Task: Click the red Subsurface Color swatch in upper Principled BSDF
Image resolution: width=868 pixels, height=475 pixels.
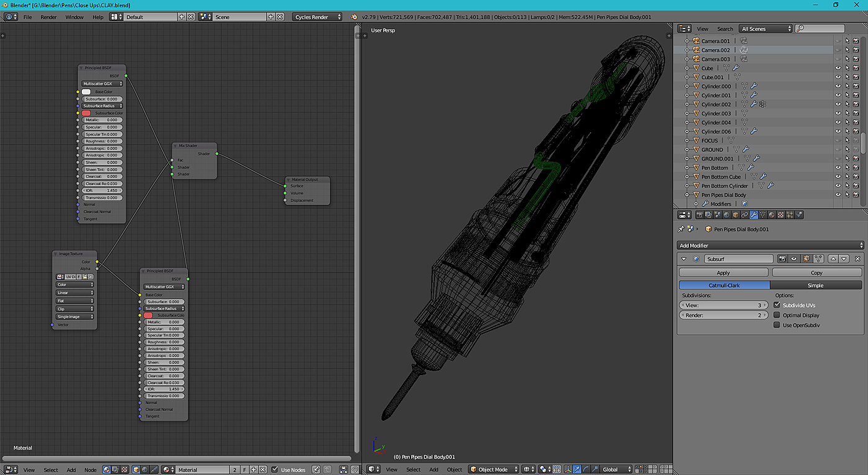Action: [86, 113]
